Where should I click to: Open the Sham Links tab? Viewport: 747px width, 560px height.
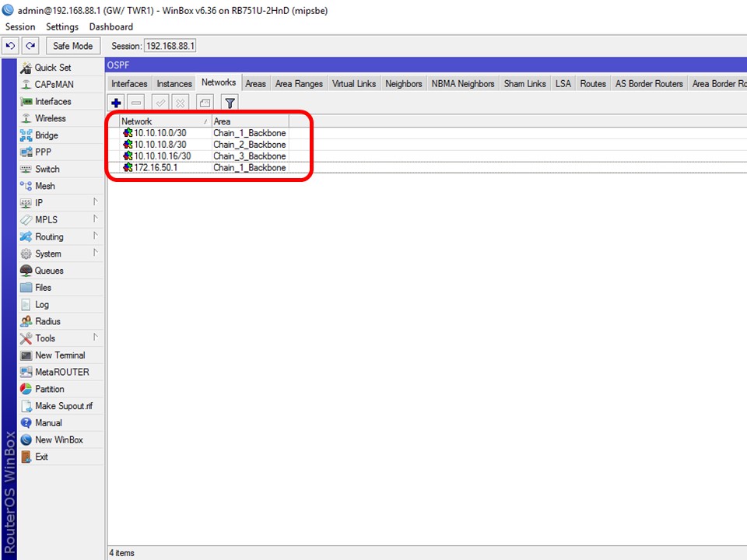tap(525, 84)
